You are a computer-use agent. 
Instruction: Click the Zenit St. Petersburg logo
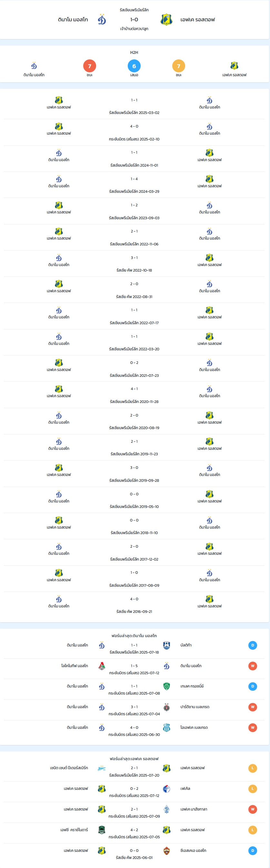[x=102, y=768]
